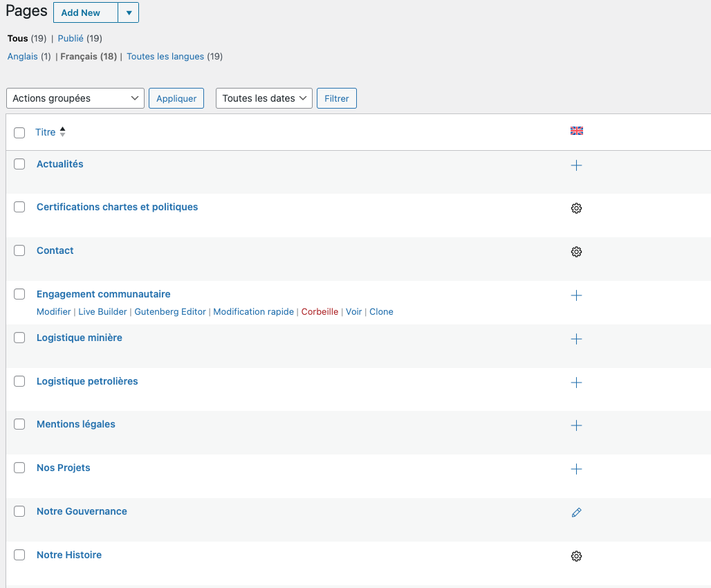The image size is (711, 588).
Task: Open the Logistique minière page link
Action: point(80,338)
